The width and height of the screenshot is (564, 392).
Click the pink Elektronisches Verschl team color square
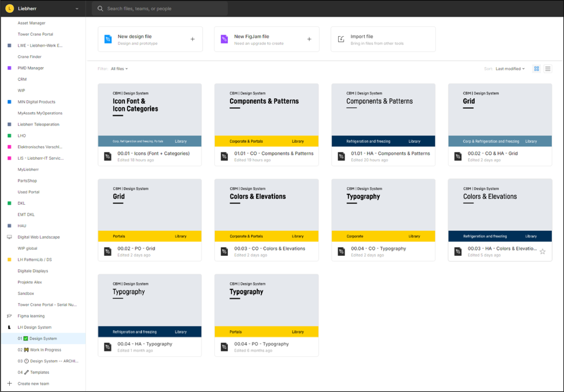click(9, 147)
